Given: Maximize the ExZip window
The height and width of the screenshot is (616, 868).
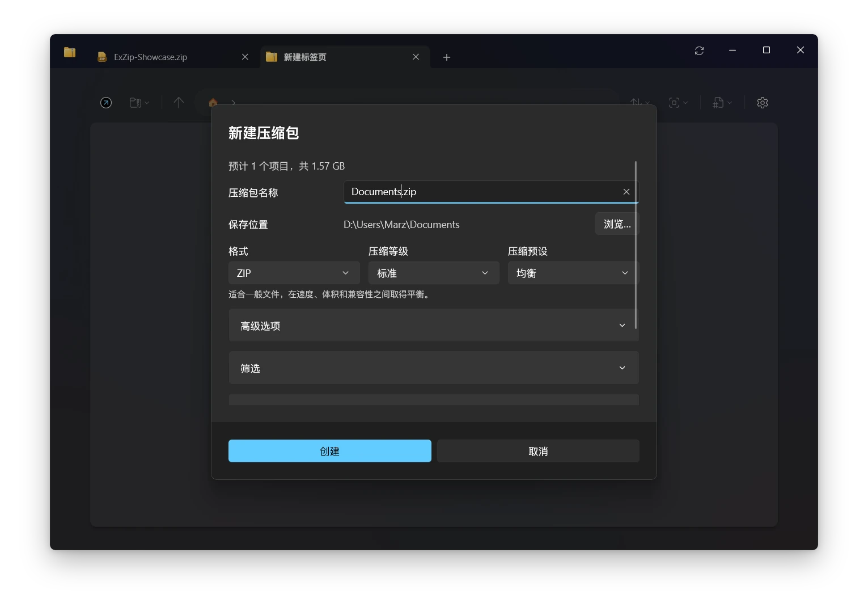Looking at the screenshot, I should tap(767, 50).
